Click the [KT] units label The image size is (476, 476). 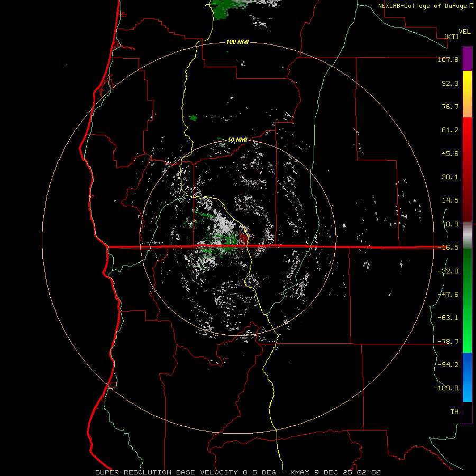coord(452,36)
